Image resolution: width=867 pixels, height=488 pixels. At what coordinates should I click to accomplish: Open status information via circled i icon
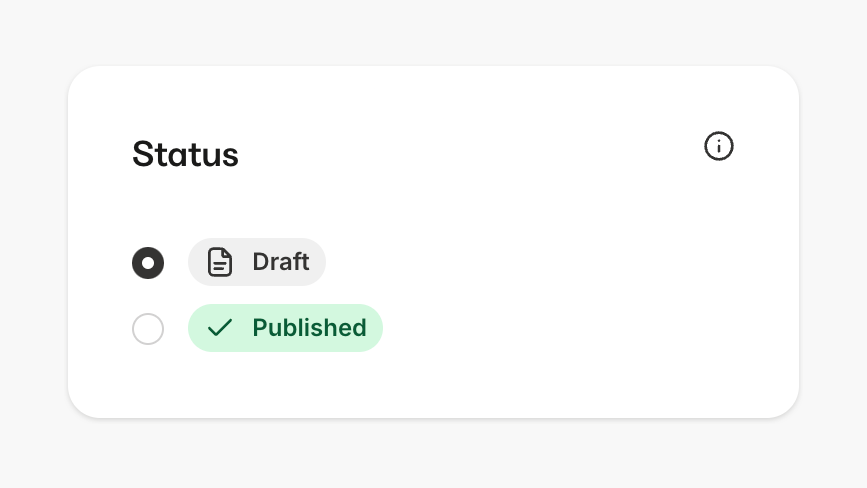(719, 146)
